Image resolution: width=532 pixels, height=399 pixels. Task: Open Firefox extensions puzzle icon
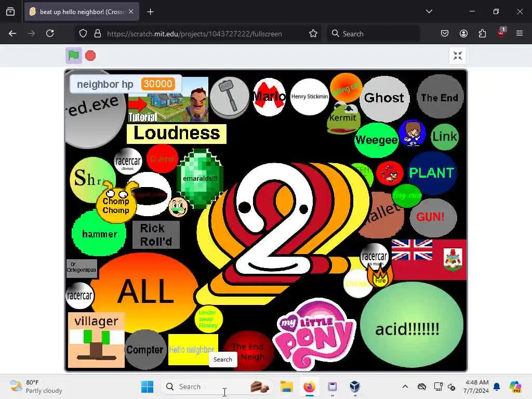click(x=482, y=33)
